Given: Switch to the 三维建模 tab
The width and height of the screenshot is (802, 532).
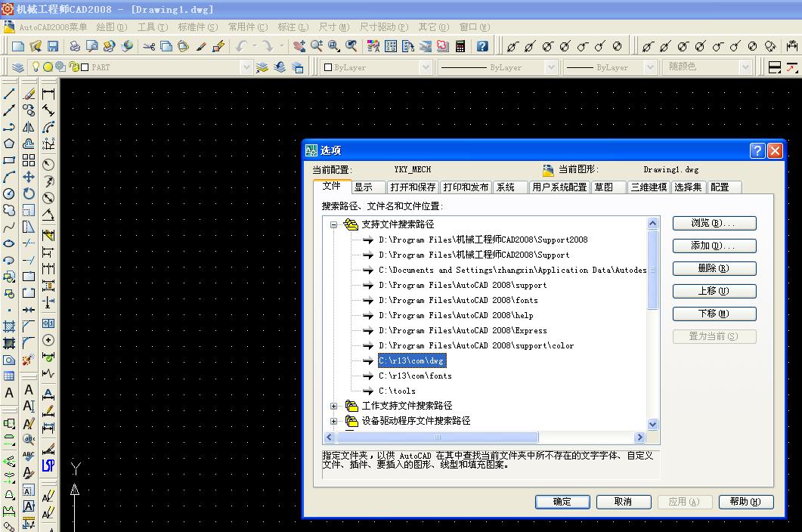Looking at the screenshot, I should click(649, 187).
